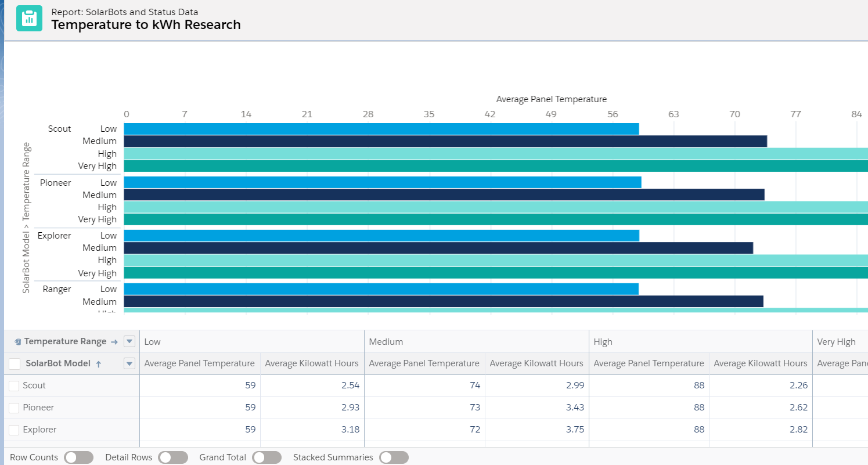Click the teal report icon in header
Viewport: 868px width, 465px height.
29,18
